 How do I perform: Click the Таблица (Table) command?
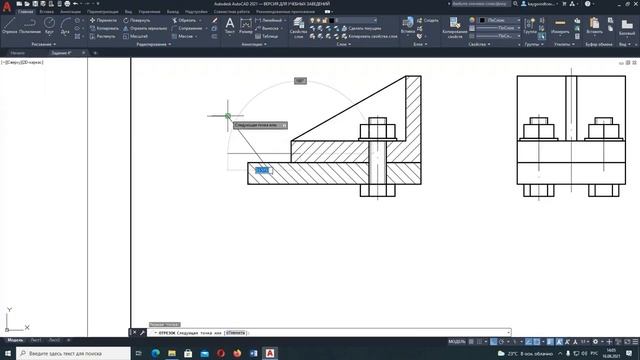(x=267, y=36)
